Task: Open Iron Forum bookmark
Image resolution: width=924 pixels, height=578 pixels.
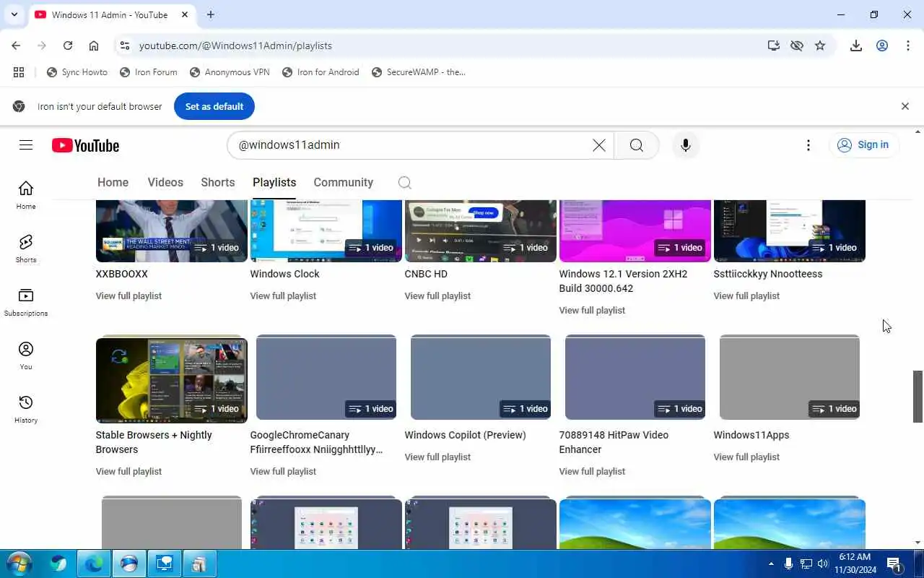Action: click(x=149, y=72)
